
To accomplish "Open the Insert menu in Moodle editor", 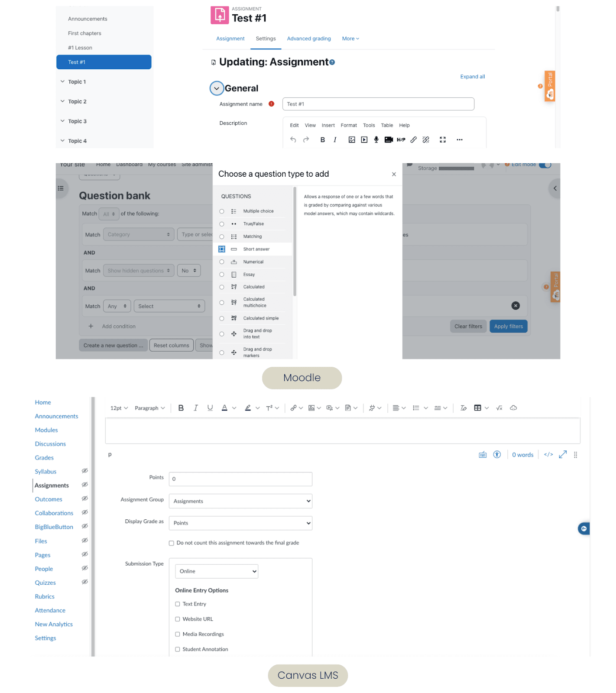I will 328,125.
